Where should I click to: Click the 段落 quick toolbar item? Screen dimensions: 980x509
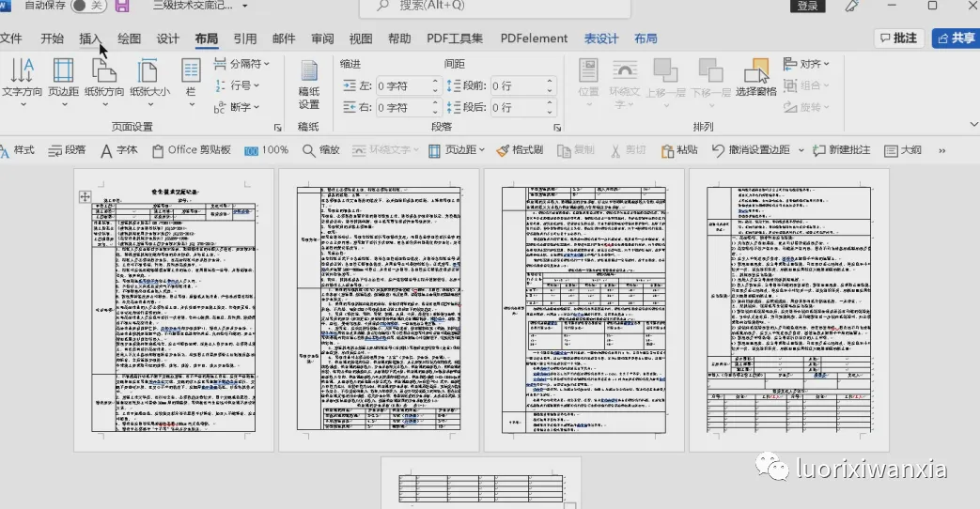(x=67, y=150)
